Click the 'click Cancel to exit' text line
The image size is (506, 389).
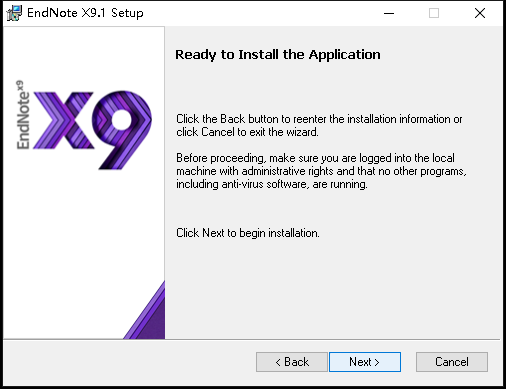coord(247,132)
